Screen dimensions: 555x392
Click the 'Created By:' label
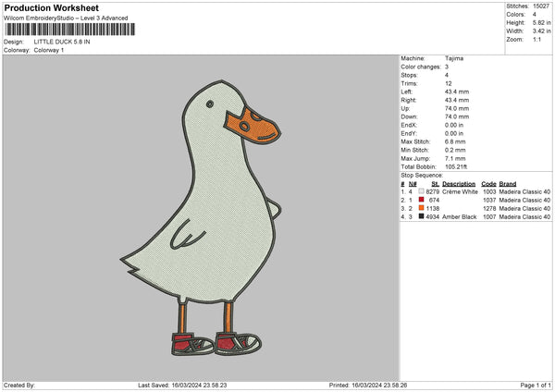pyautogui.click(x=19, y=385)
